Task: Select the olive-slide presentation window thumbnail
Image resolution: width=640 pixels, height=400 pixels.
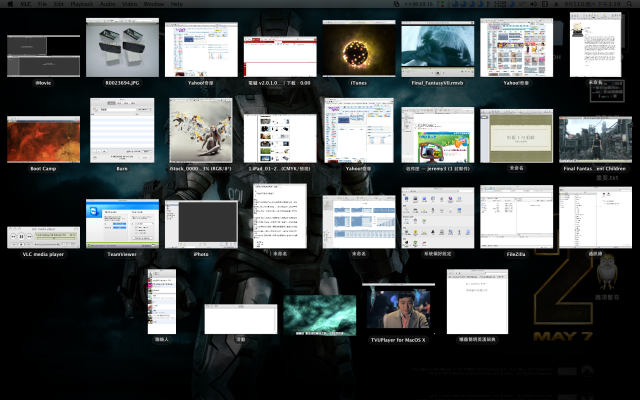Action: click(x=516, y=136)
